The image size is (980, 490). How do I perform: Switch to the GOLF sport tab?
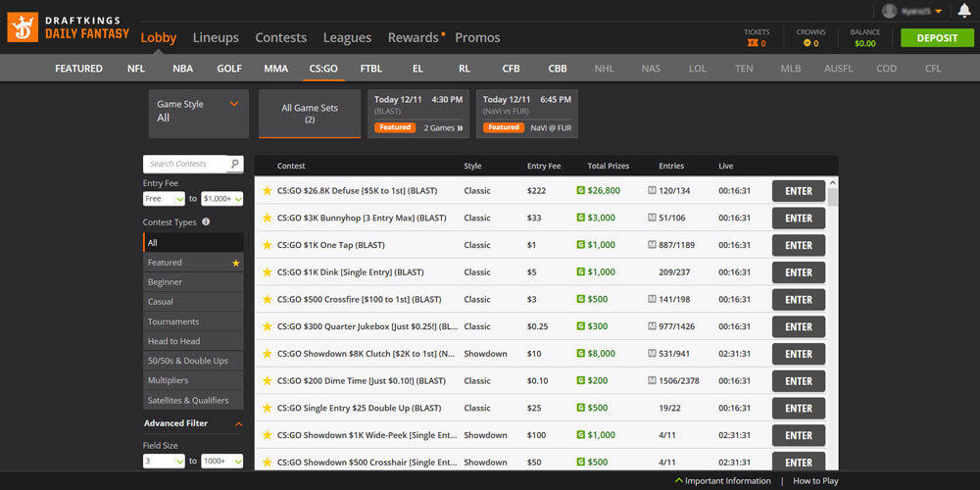pyautogui.click(x=228, y=69)
